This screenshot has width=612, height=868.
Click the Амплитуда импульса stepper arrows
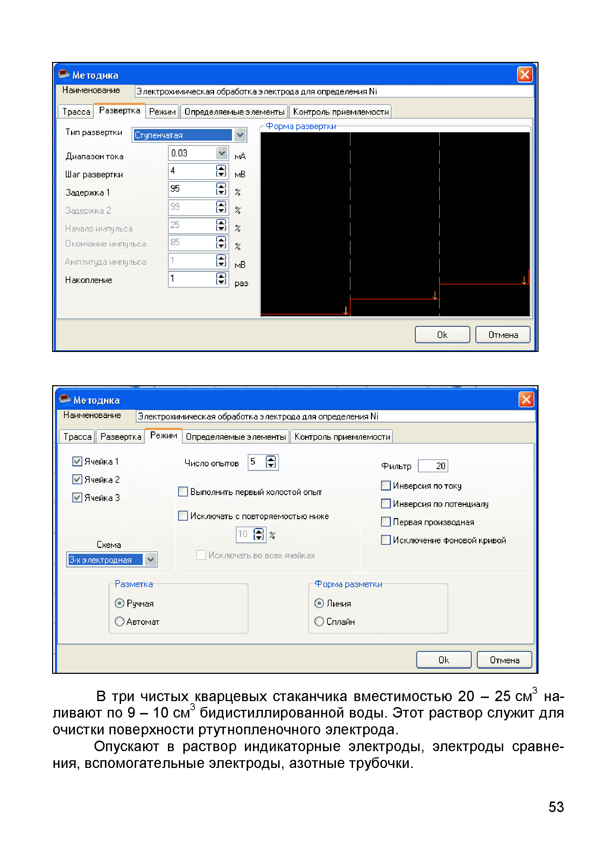[221, 261]
